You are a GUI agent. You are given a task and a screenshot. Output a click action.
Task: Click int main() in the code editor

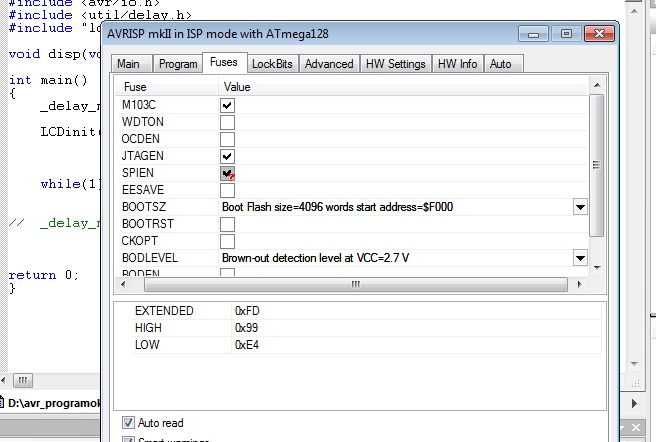pyautogui.click(x=48, y=80)
